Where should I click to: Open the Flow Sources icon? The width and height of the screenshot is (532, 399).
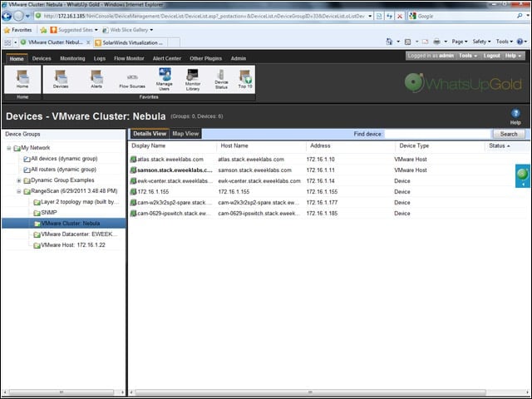(132, 81)
